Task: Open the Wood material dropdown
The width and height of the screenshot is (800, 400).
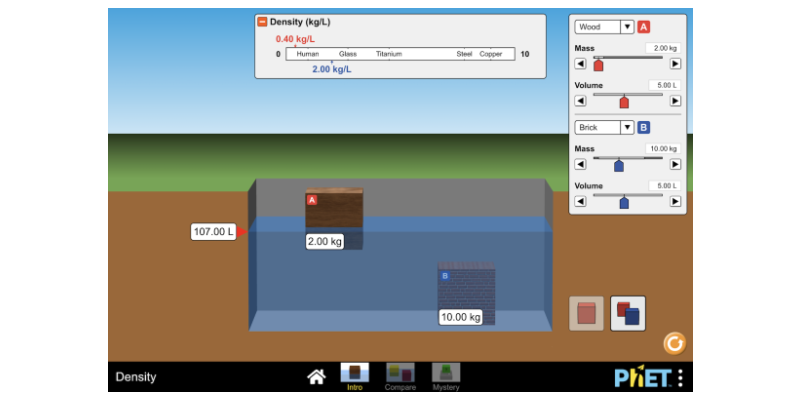Action: 604,27
